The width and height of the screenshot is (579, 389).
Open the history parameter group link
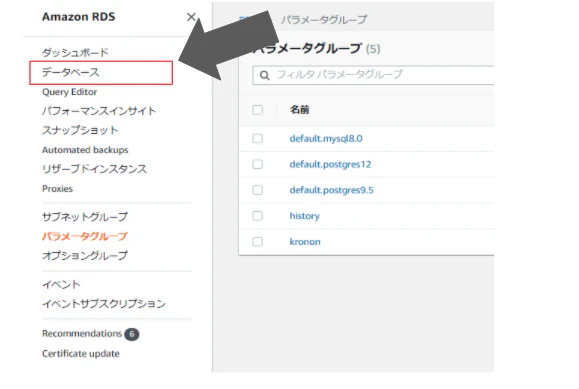(304, 216)
